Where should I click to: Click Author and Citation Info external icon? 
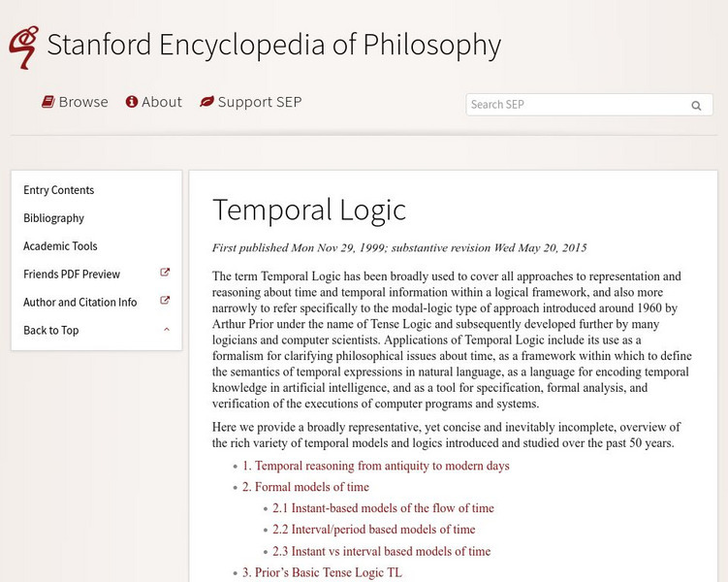coord(165,302)
